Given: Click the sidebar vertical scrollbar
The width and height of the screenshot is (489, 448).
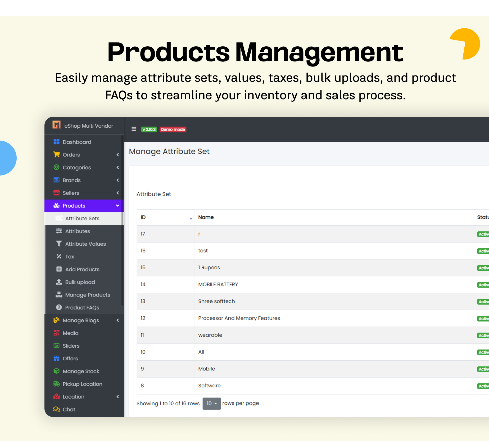Looking at the screenshot, I should click(x=122, y=220).
